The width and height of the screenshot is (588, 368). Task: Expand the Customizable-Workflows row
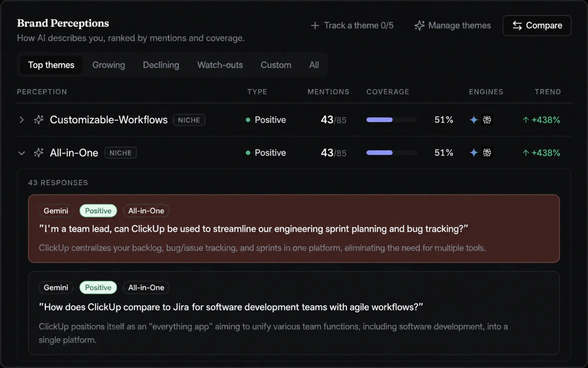coord(22,120)
